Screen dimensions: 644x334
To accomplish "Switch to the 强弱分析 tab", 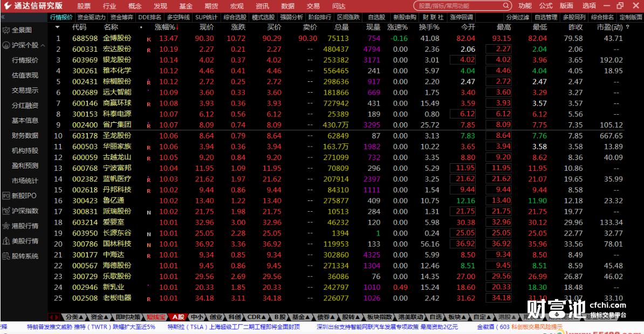I will (x=292, y=17).
